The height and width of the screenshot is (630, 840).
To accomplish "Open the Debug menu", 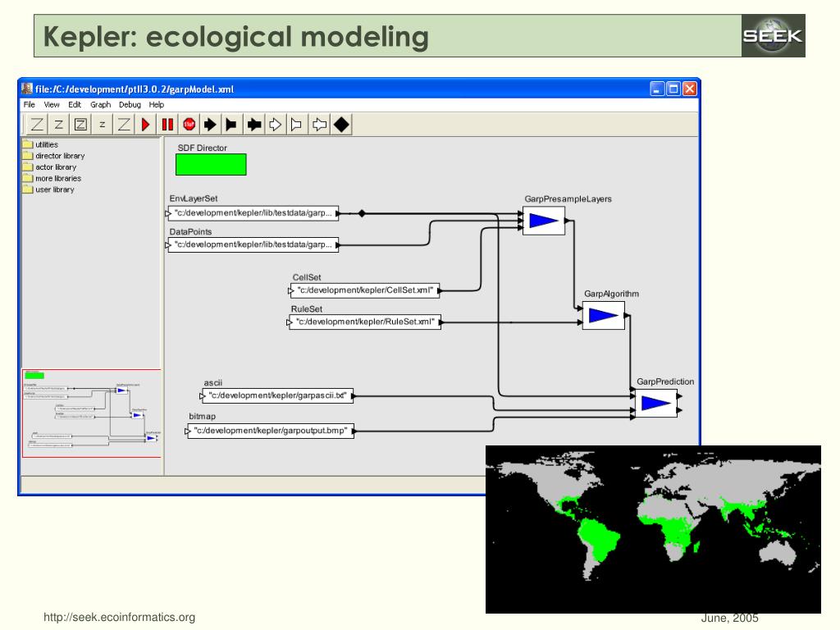I will click(x=130, y=104).
